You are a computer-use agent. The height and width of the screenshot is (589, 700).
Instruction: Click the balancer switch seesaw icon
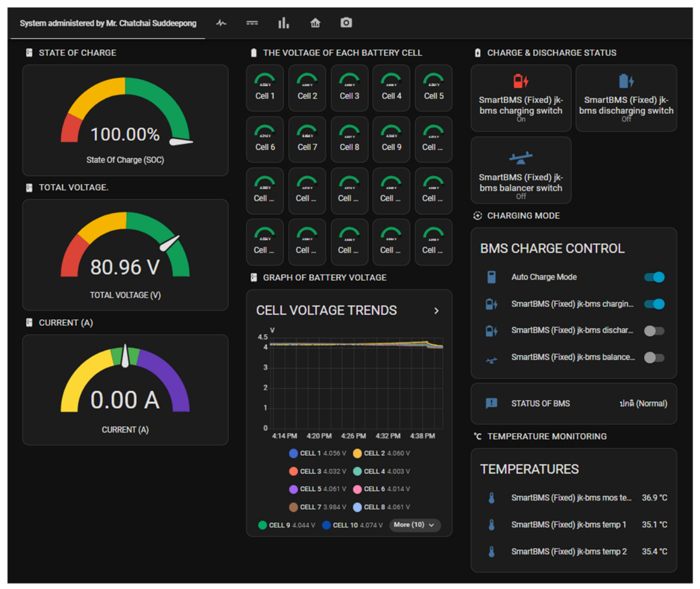tap(520, 158)
